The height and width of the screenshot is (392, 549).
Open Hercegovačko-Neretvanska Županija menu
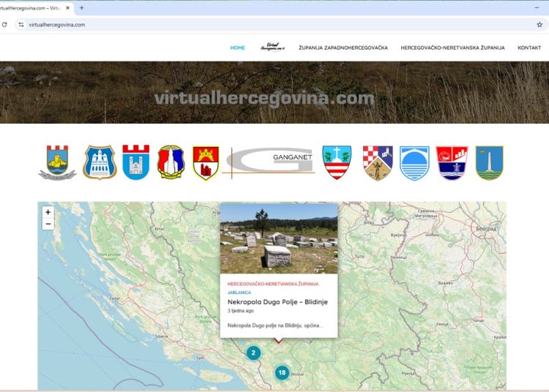tap(452, 48)
